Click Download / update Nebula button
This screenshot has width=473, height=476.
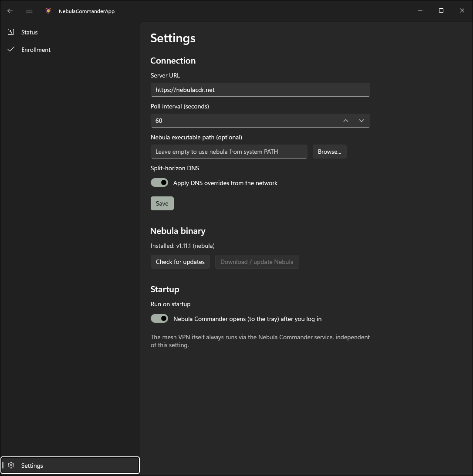pos(257,262)
